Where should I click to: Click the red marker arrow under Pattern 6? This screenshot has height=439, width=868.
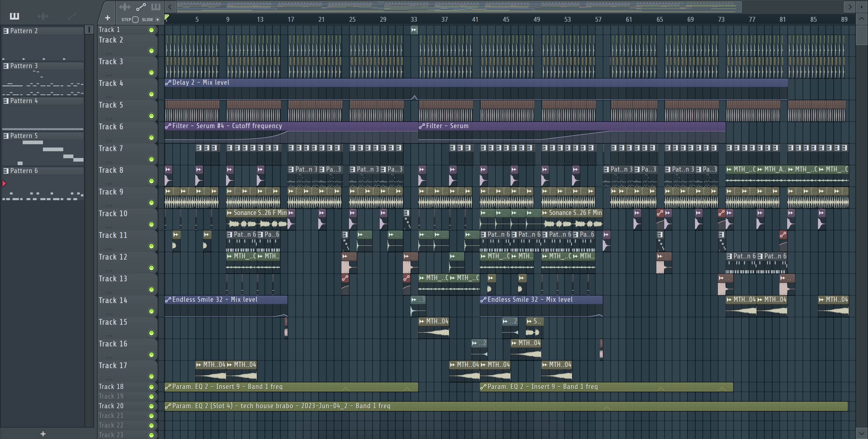[4, 184]
